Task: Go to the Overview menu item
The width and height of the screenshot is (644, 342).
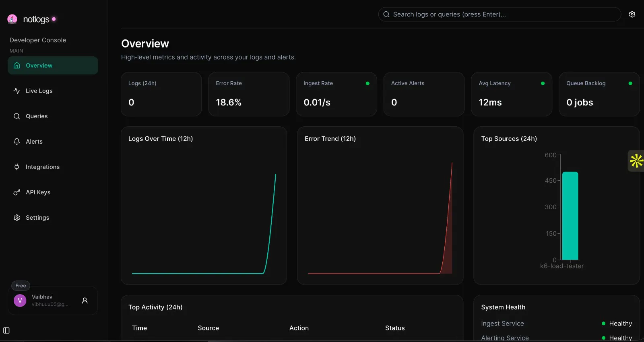Action: tap(53, 65)
